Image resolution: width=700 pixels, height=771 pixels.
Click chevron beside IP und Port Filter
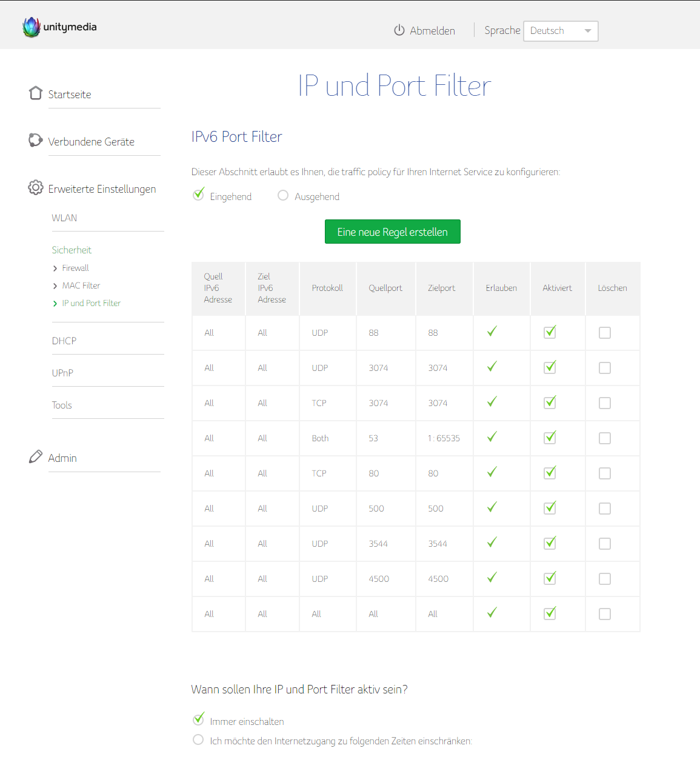(x=55, y=304)
